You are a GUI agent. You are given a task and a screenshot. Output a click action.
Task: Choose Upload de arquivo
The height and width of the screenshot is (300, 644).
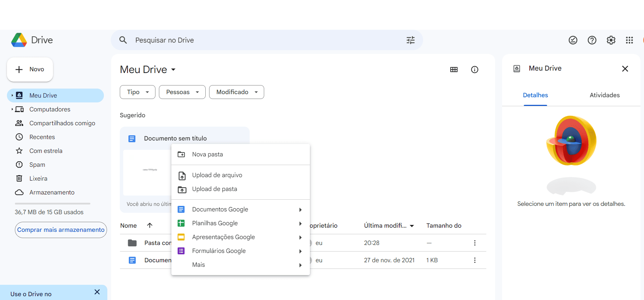click(x=241, y=175)
